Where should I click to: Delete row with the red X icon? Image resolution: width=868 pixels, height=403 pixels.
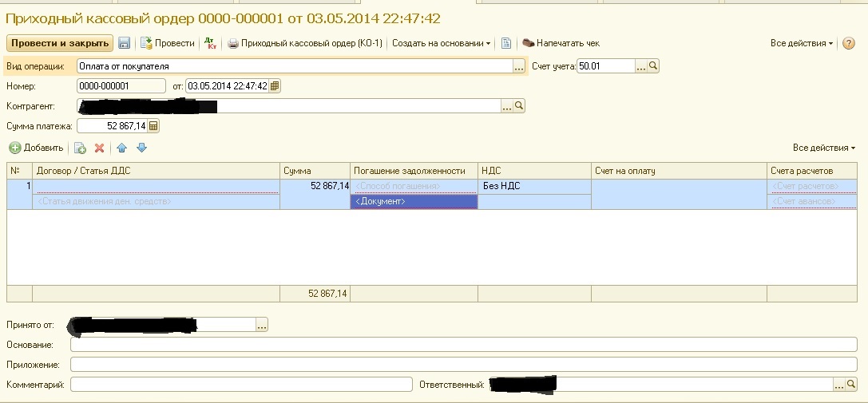tap(100, 148)
